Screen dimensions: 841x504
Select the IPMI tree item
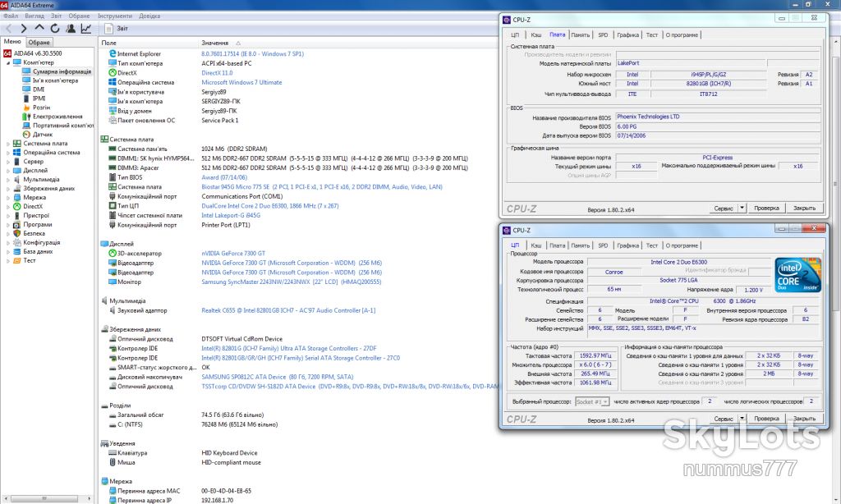tap(39, 99)
